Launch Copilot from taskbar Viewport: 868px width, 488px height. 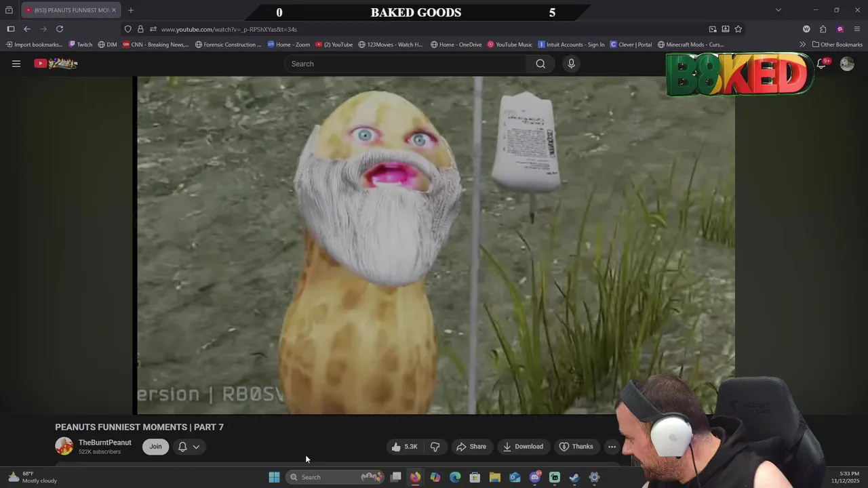coord(435,477)
